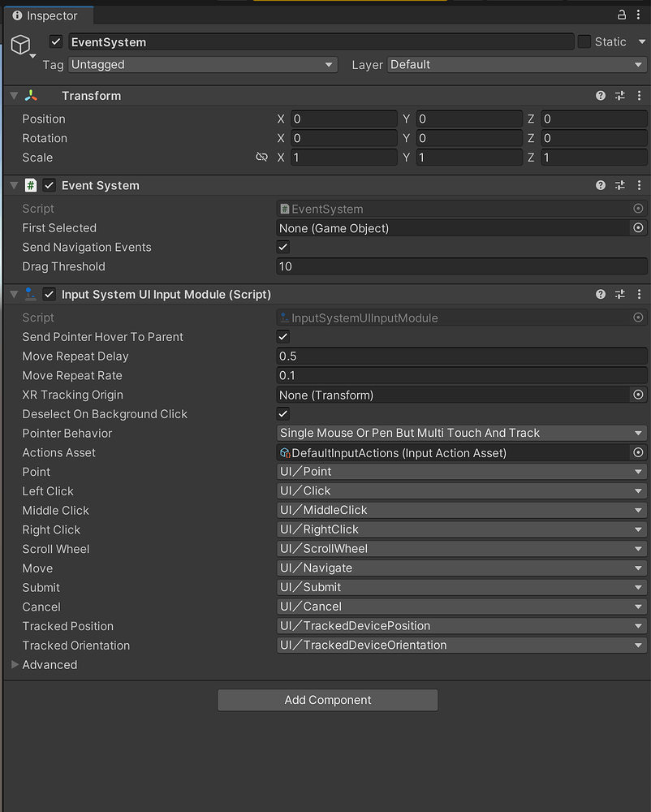Open the preset selector icon on the Event System component
Viewport: 651px width, 812px height.
point(619,185)
